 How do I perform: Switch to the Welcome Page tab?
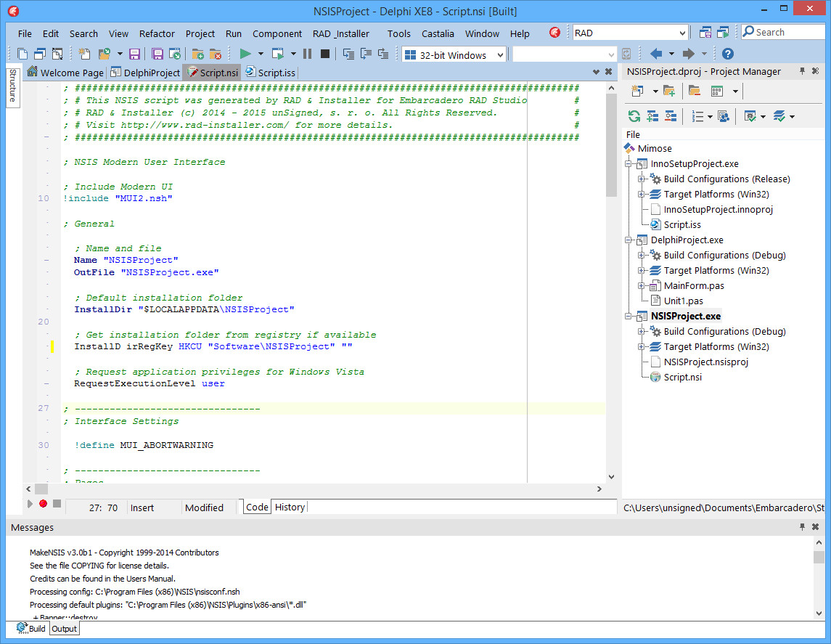click(66, 72)
